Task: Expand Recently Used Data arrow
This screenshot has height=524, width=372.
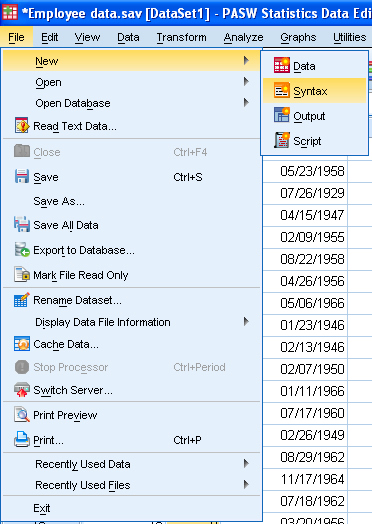Action: pos(246,464)
